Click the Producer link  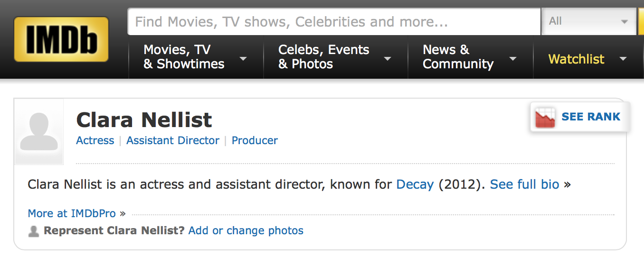pos(255,140)
